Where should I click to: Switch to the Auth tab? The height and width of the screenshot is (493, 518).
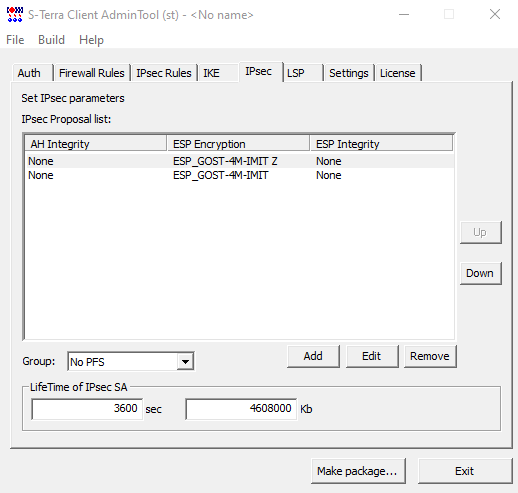(x=32, y=73)
